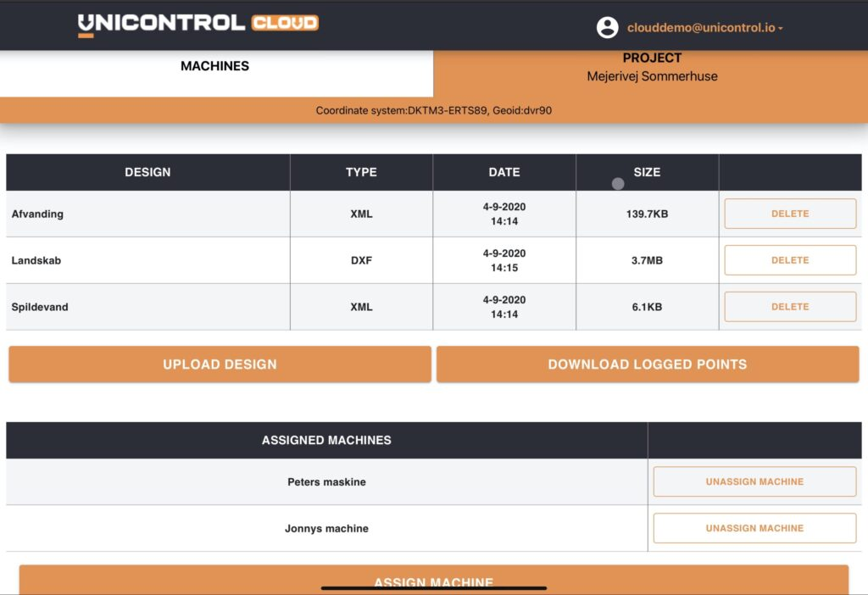
Task: Delete the Spildevand design
Action: click(789, 306)
